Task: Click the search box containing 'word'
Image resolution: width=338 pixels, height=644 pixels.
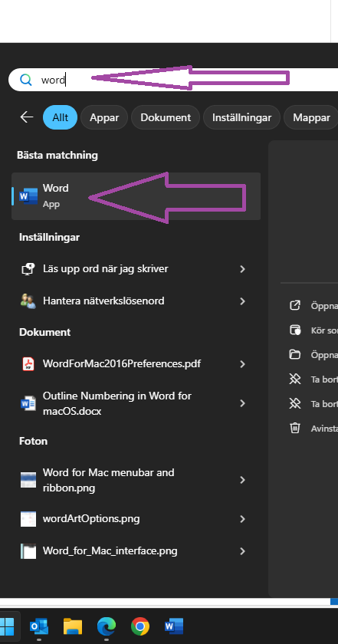Action: coord(173,80)
